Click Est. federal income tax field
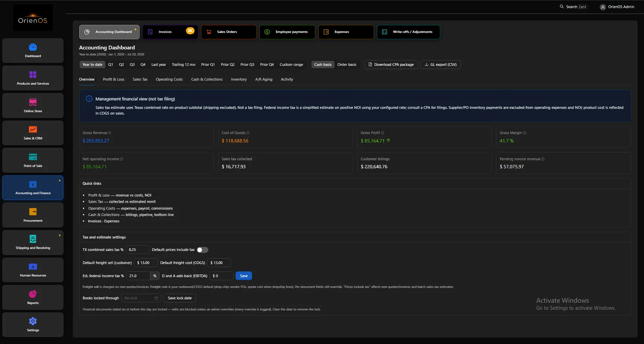644x344 pixels. click(138, 276)
